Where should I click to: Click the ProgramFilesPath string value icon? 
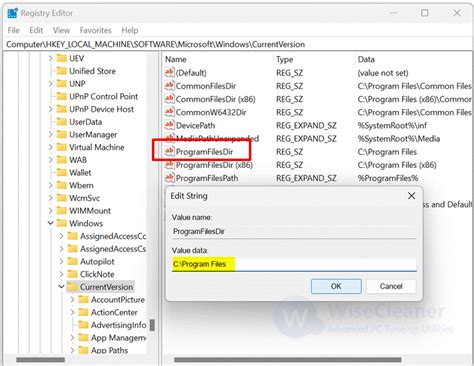click(169, 178)
